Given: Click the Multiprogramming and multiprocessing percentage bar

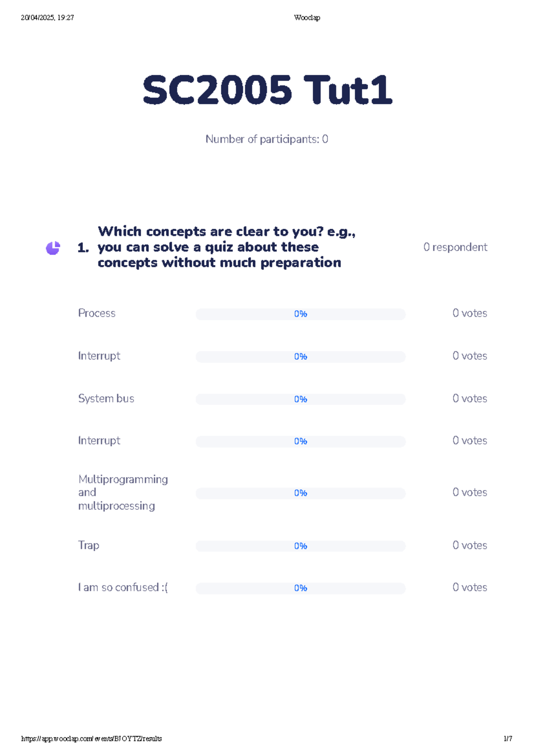Looking at the screenshot, I should click(300, 493).
